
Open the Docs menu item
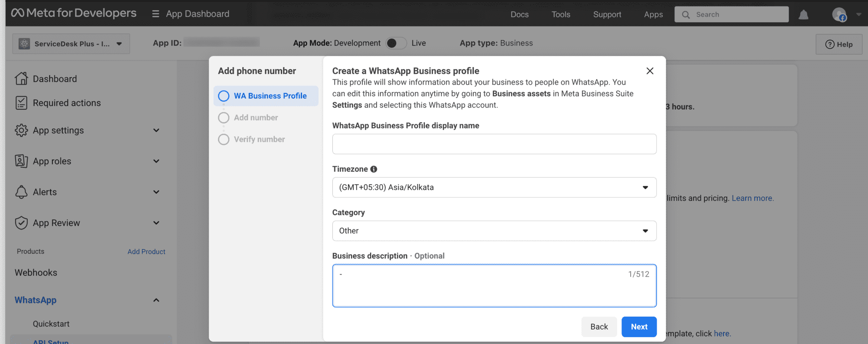point(519,14)
